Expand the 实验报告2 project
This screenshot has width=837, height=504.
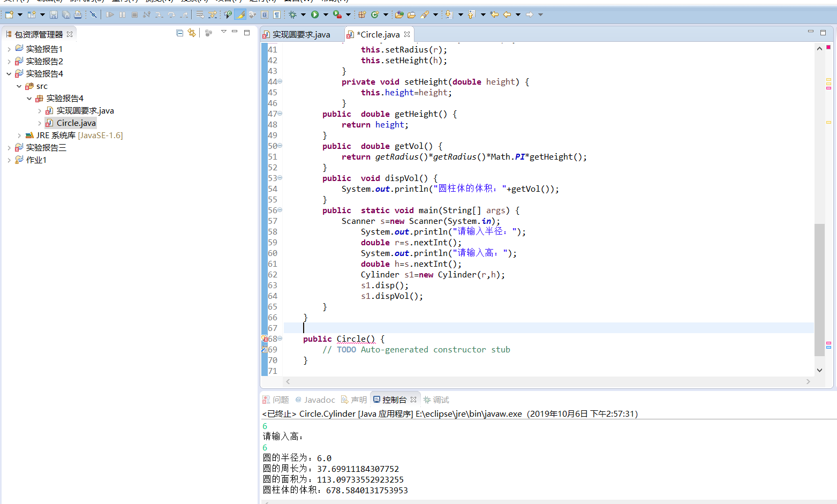point(9,61)
